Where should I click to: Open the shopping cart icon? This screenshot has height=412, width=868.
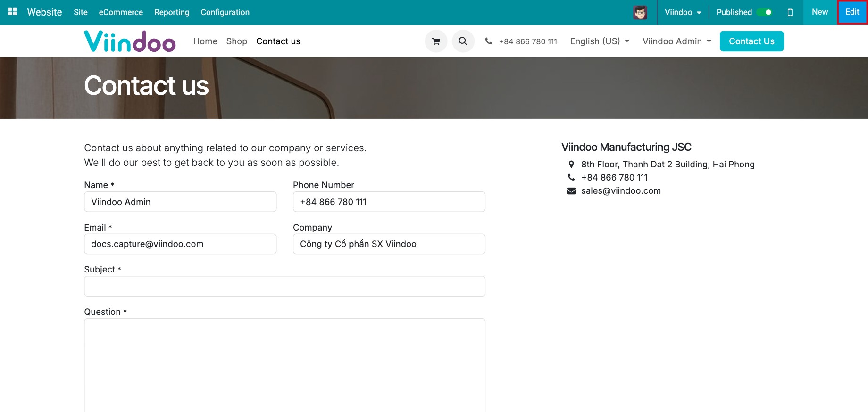point(436,41)
